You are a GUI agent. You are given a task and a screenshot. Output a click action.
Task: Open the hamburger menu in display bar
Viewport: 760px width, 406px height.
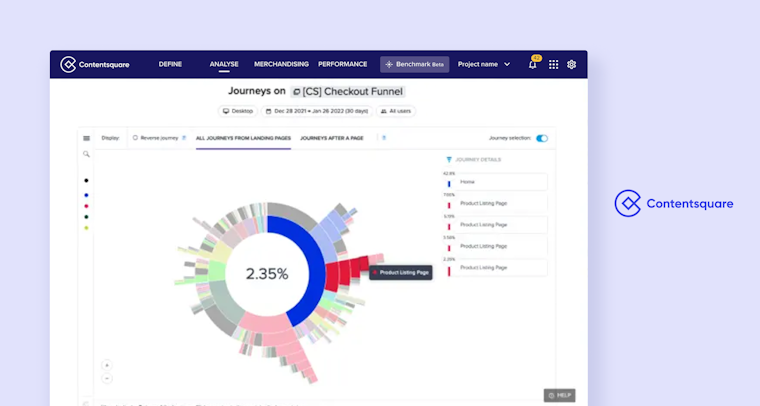pos(86,138)
